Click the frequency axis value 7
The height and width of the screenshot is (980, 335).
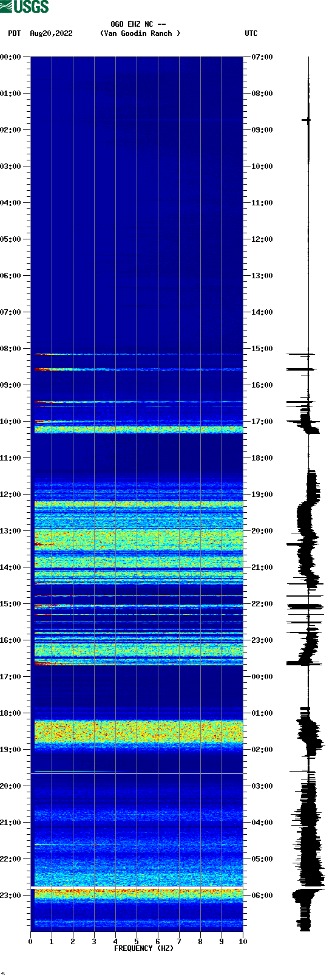pos(179,942)
